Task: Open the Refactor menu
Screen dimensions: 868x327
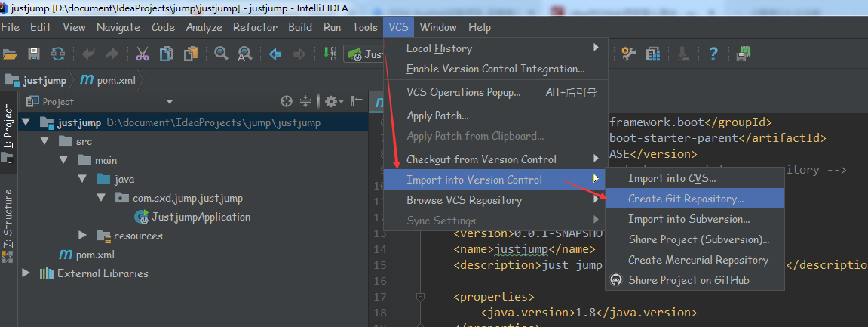Action: (x=255, y=27)
